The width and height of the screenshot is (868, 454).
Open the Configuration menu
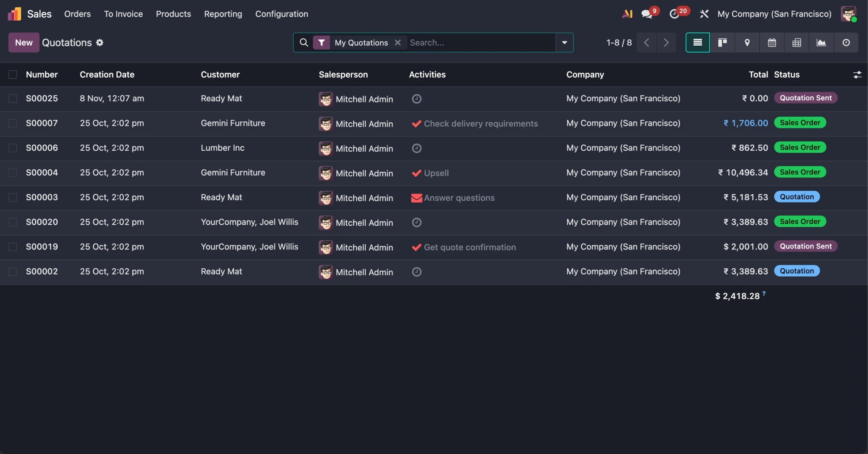282,14
